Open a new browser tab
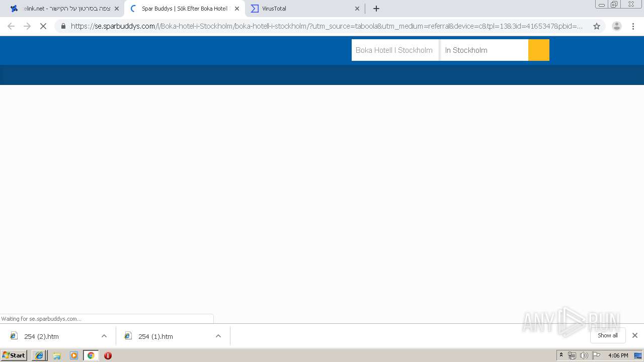The height and width of the screenshot is (362, 644). (x=376, y=9)
